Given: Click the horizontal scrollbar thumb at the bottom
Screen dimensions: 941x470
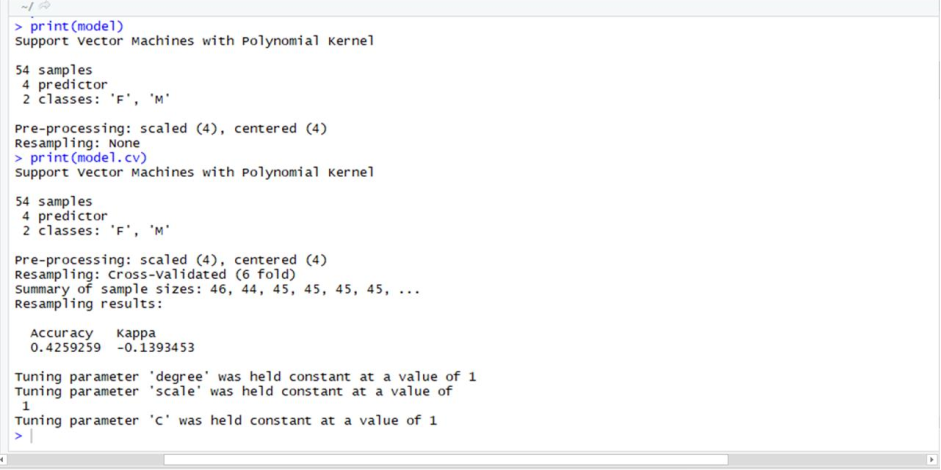Looking at the screenshot, I should [446, 460].
